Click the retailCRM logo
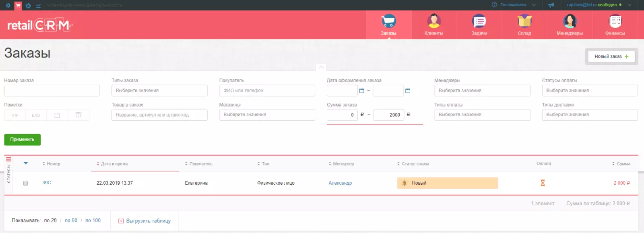Screen dimensions: 644x233 pos(39,25)
